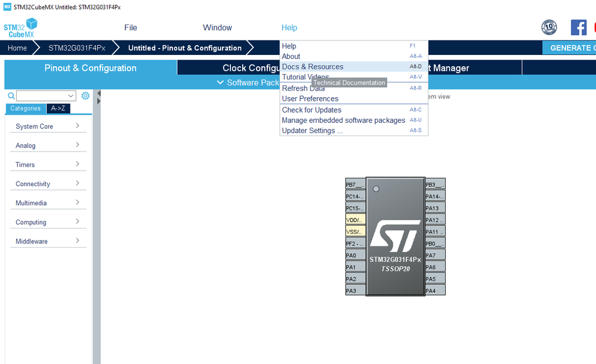Choose Check for Updates menu entry
Screen dimensions: 596x364
pos(354,110)
